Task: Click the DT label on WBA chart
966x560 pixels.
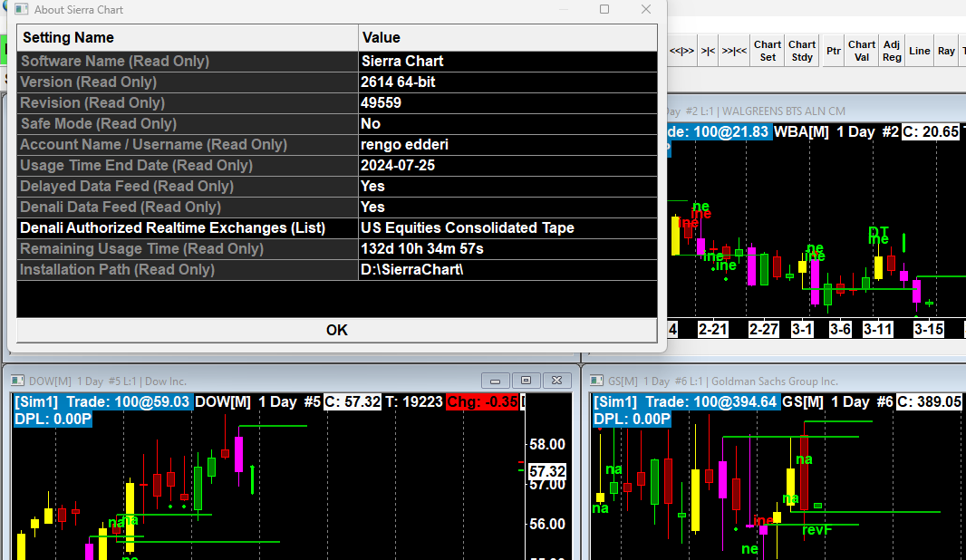Action: tap(878, 232)
